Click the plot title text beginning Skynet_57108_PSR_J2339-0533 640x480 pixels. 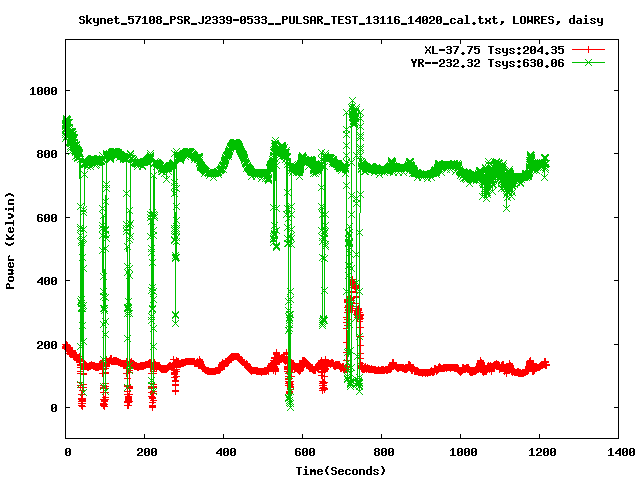341,20
